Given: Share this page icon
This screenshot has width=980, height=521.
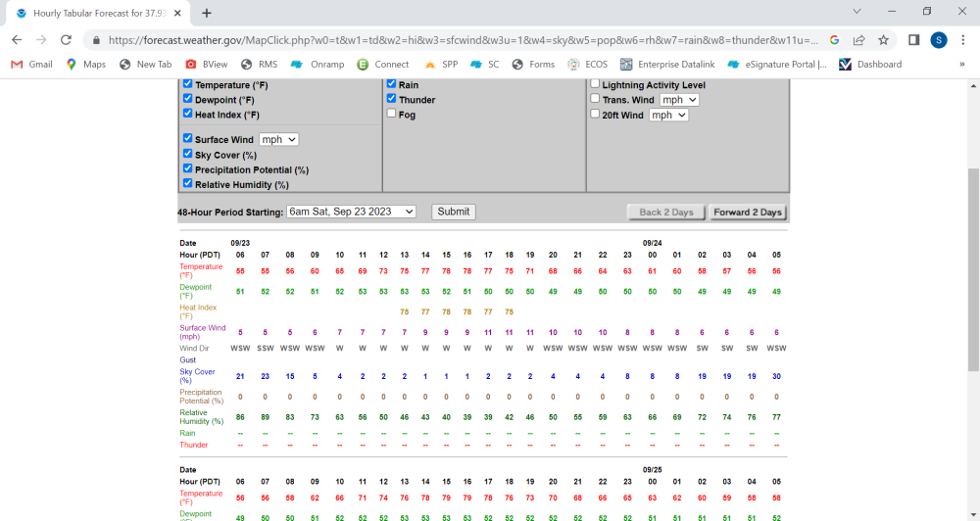Looking at the screenshot, I should coord(858,40).
